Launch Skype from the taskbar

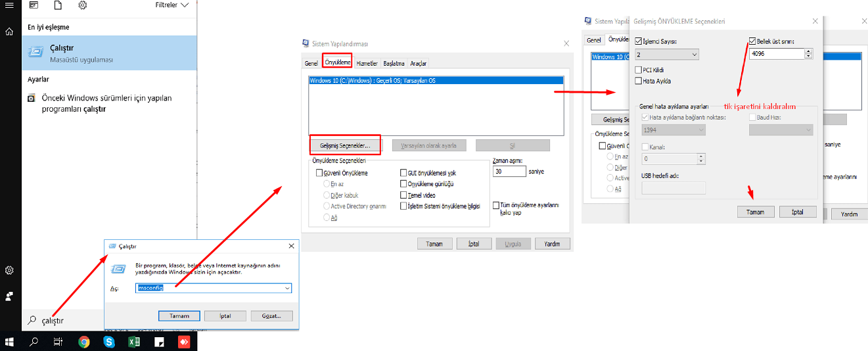point(109,342)
